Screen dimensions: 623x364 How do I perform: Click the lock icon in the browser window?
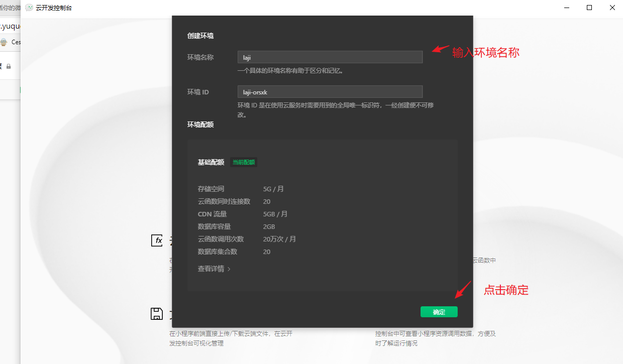point(9,66)
